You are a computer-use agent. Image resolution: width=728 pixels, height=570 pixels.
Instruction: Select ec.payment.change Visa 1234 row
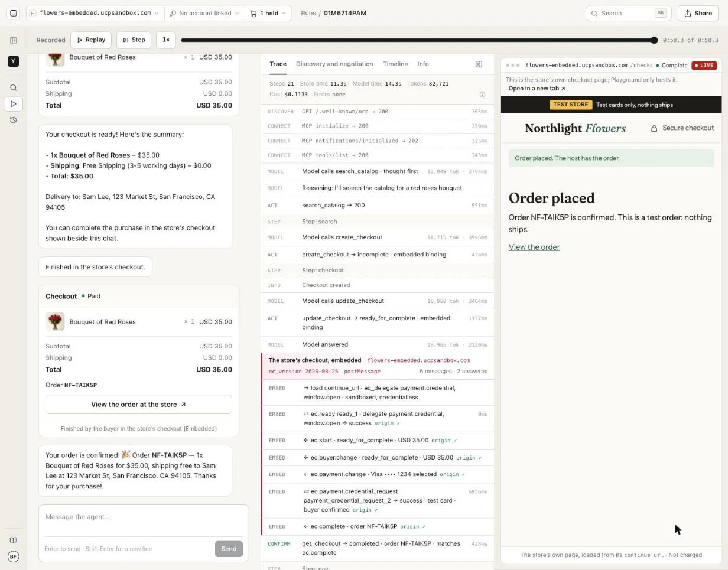coord(378,474)
